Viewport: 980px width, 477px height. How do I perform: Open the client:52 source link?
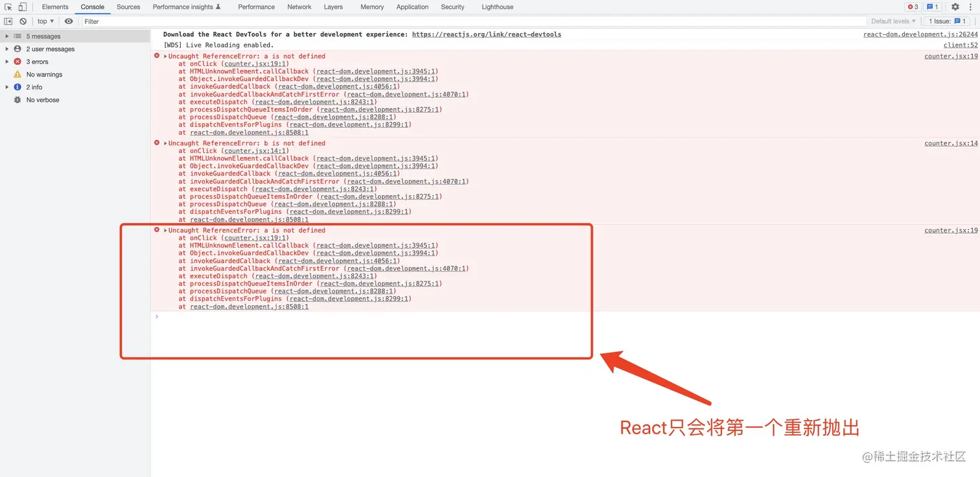(x=961, y=45)
